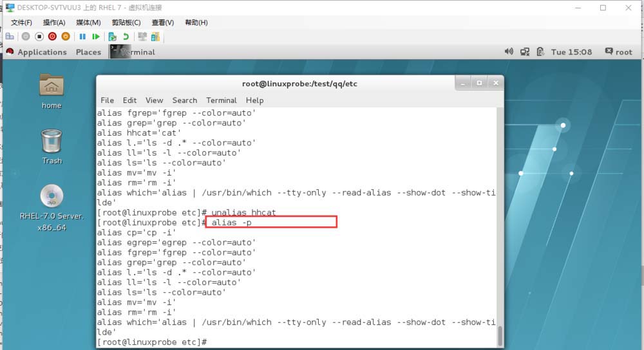
Task: Click the green revert arrow icon
Action: (126, 37)
